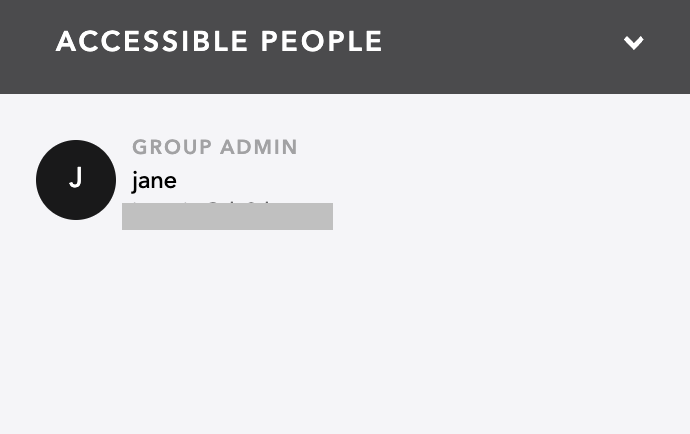The height and width of the screenshot is (434, 690).
Task: Click the letter J inside the avatar
Action: (x=76, y=178)
